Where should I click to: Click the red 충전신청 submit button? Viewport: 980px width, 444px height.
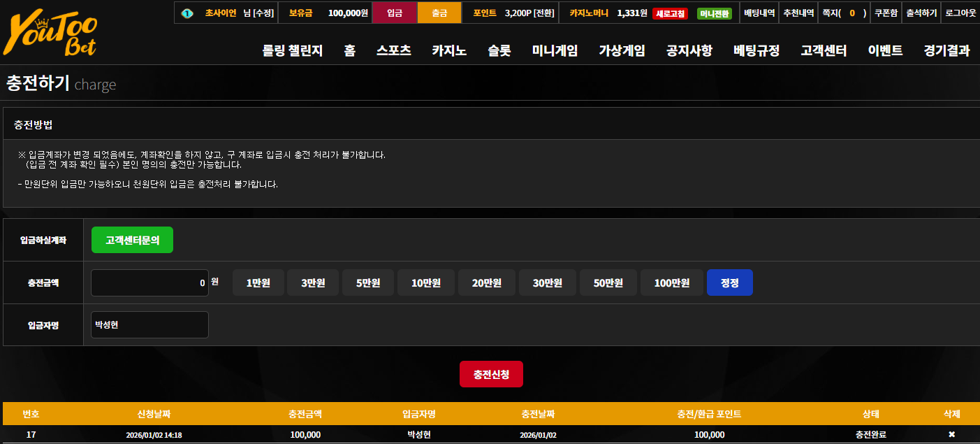click(x=491, y=374)
